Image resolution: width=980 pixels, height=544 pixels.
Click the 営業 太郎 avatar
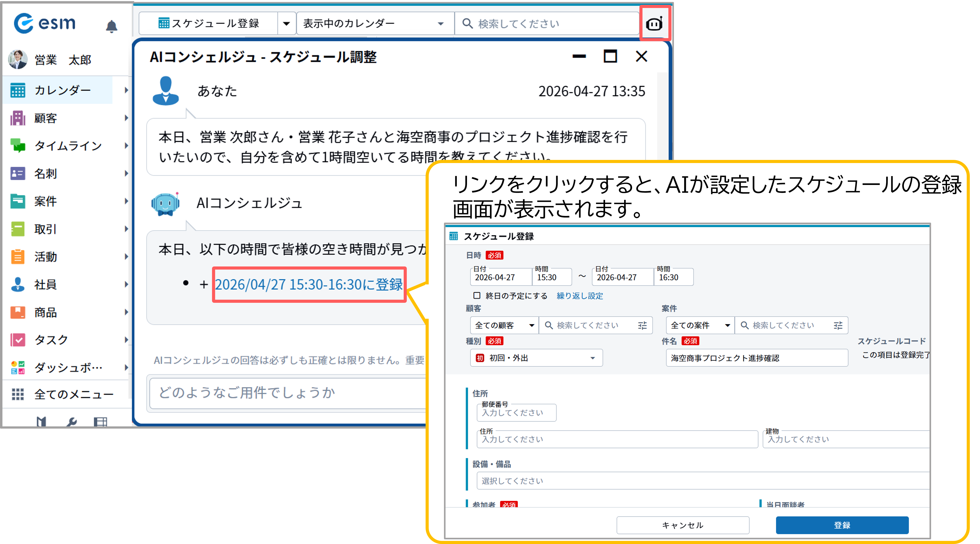[18, 59]
